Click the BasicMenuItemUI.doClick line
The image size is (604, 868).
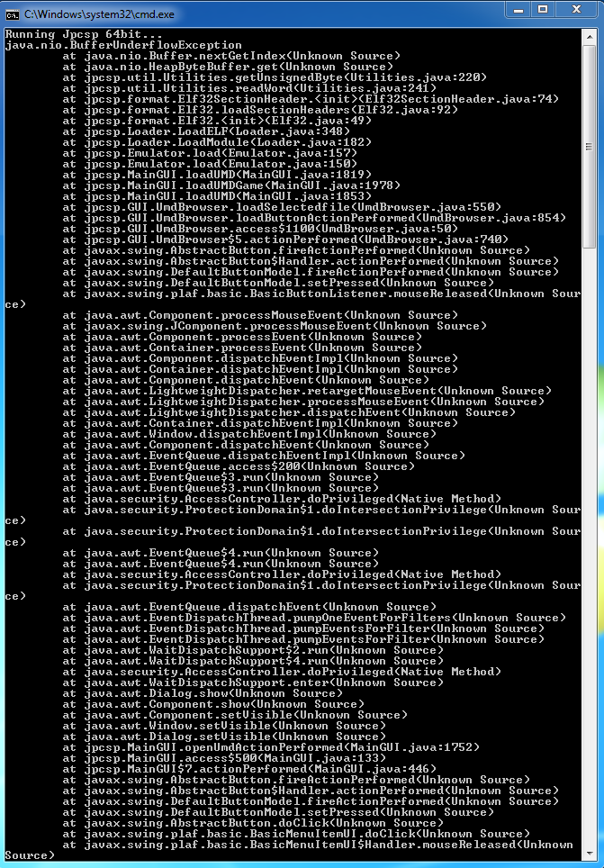[x=295, y=833]
